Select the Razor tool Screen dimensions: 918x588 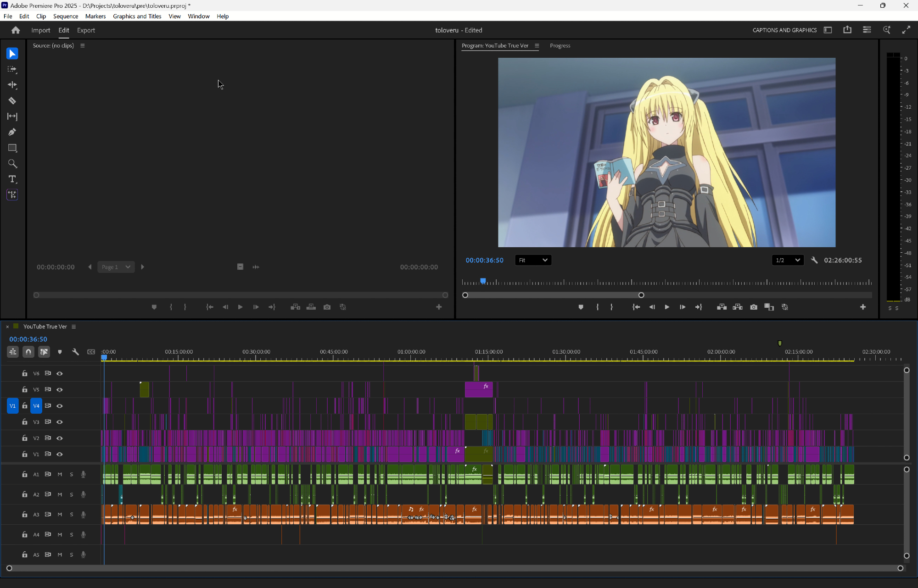(12, 101)
